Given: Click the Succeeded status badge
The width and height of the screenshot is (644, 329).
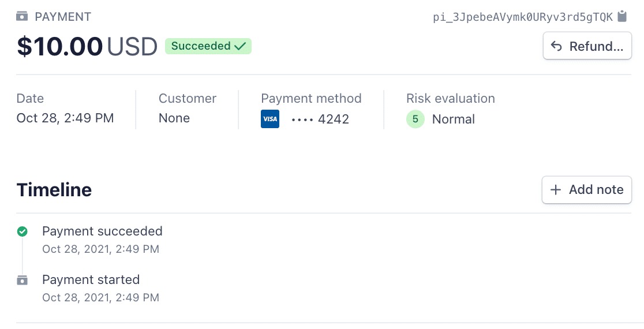Looking at the screenshot, I should click(208, 46).
